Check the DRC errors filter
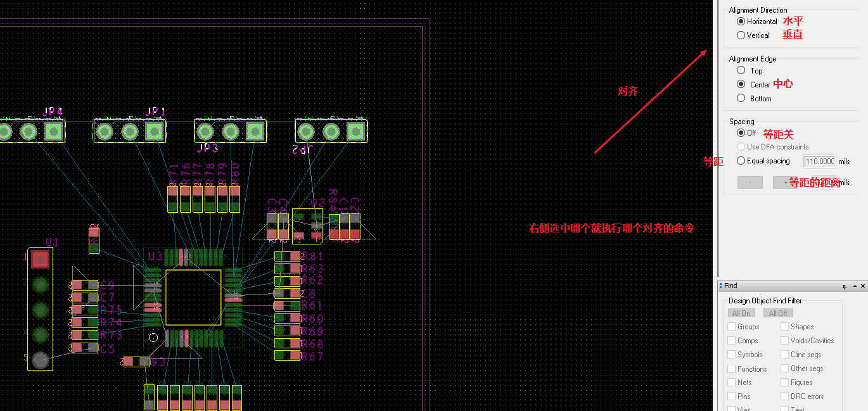This screenshot has width=868, height=411. tap(784, 396)
